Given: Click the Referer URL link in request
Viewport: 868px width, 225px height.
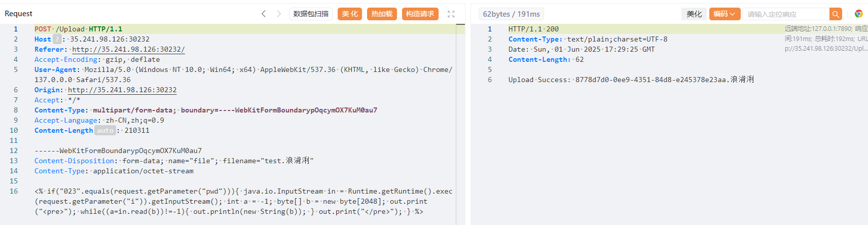Looking at the screenshot, I should click(128, 49).
